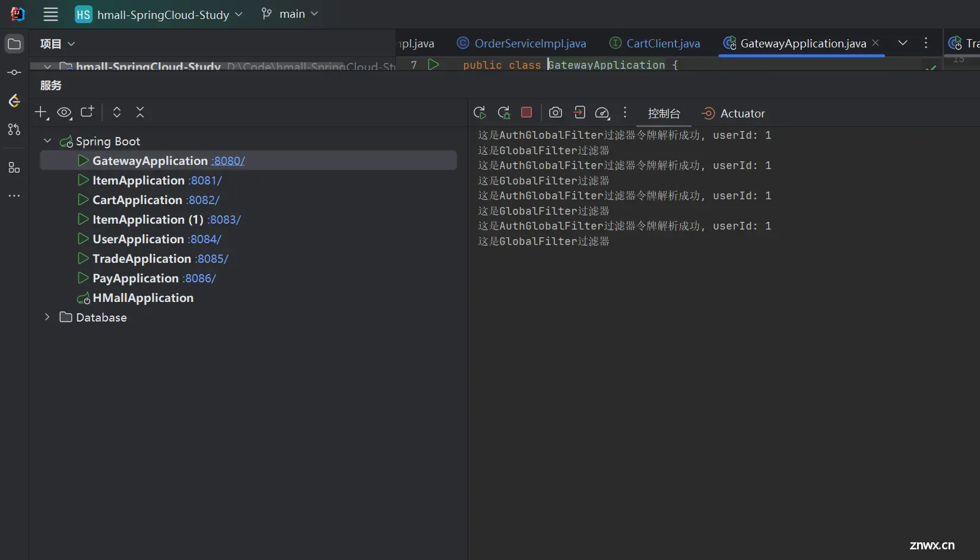Rerun GatewayApplication in debug mode
This screenshot has width=980, height=560.
(x=504, y=113)
